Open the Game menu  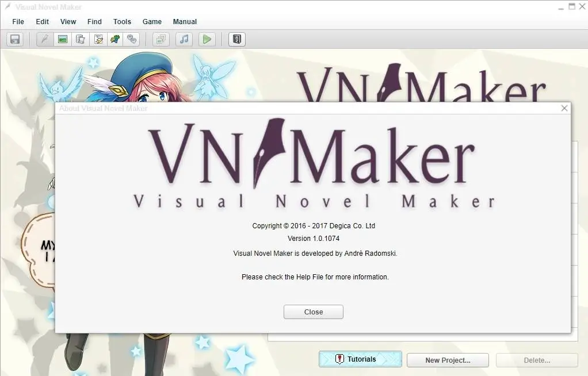tap(152, 22)
